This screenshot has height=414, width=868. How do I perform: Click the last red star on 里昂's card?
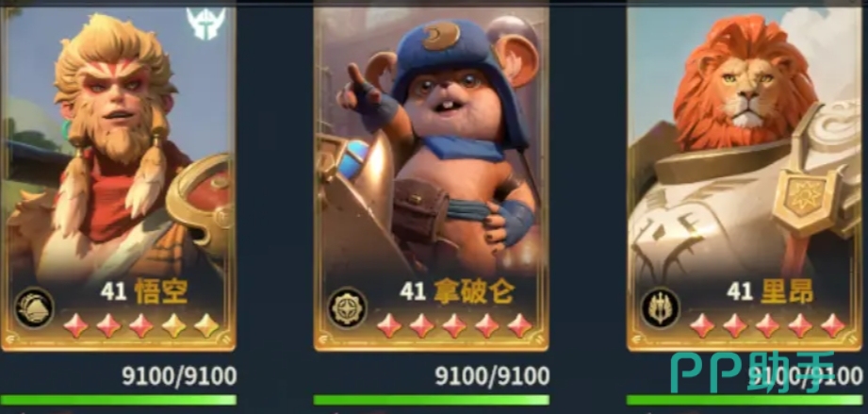click(832, 325)
